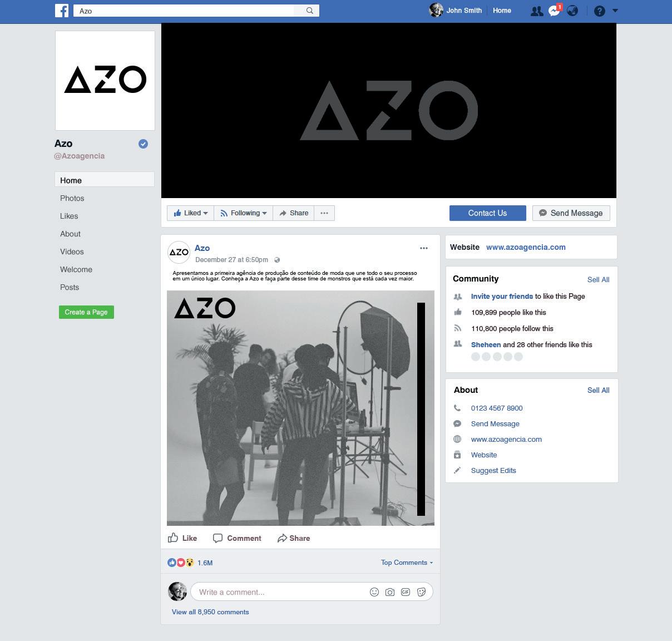Call phone number 0123 4567 8900
This screenshot has width=672, height=641.
coord(497,408)
